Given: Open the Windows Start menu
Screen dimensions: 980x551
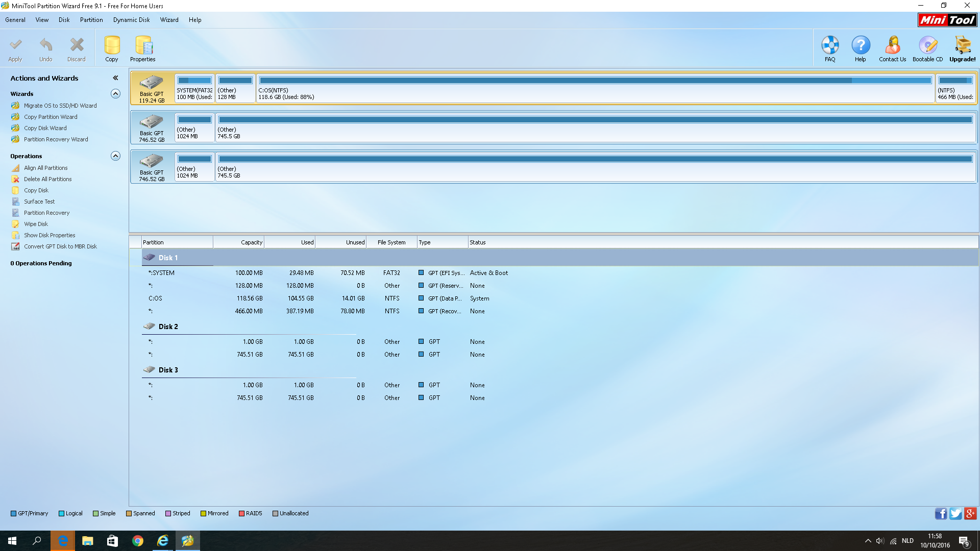Looking at the screenshot, I should tap(12, 541).
